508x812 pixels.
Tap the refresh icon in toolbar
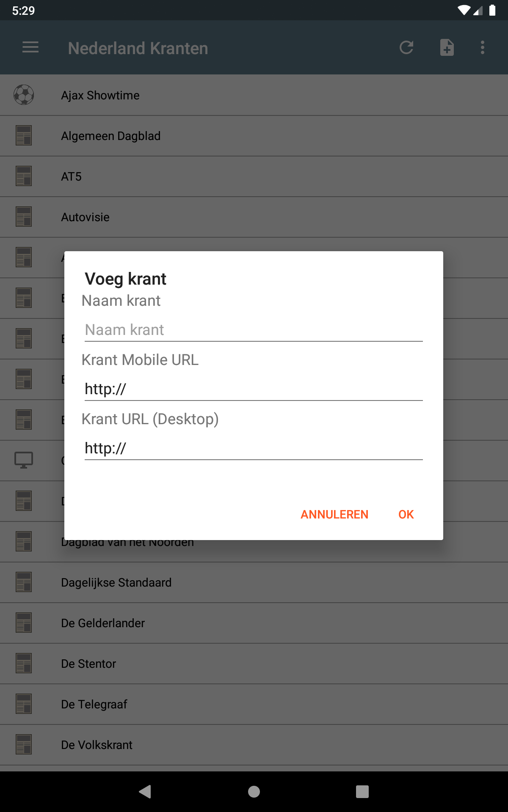[x=406, y=47]
